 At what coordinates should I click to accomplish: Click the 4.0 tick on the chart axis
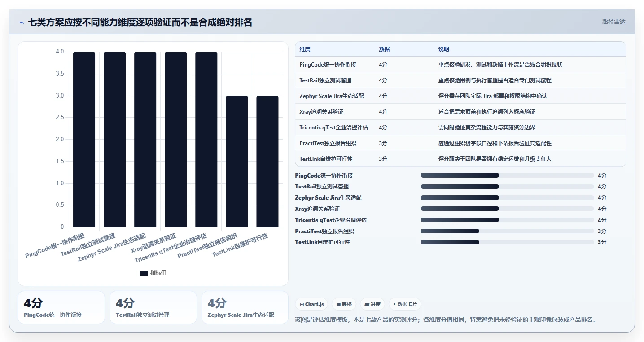(60, 52)
